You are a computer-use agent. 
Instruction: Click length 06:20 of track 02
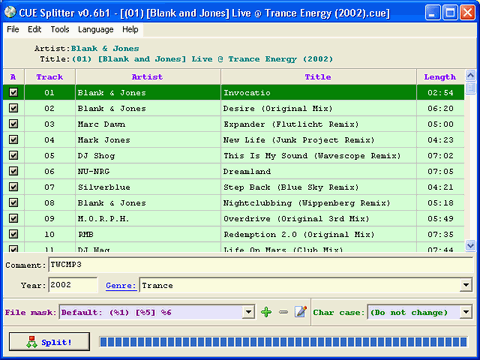tap(440, 108)
